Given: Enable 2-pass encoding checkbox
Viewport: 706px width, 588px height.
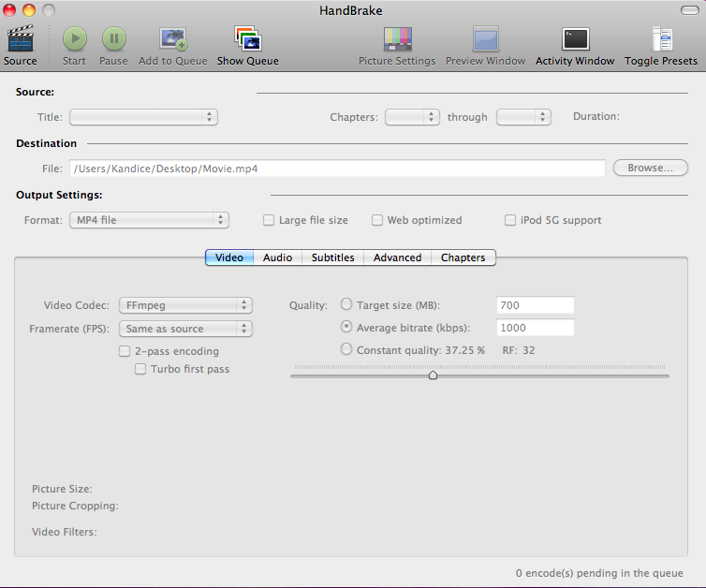Looking at the screenshot, I should [x=125, y=351].
